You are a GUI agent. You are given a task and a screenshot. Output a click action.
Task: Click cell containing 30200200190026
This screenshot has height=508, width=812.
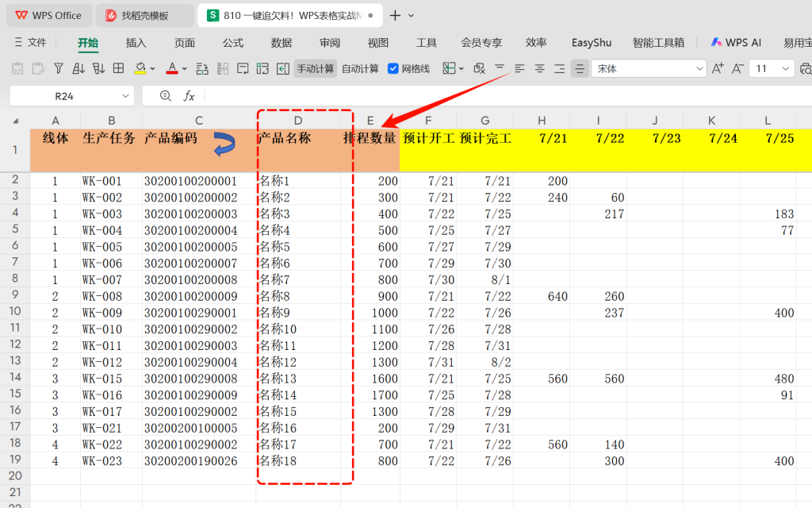pos(199,461)
